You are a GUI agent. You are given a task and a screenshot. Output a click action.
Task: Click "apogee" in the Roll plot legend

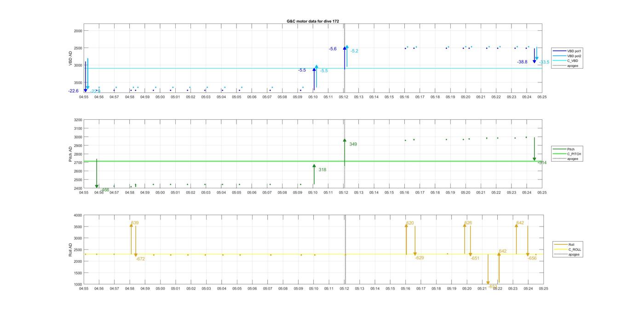pyautogui.click(x=568, y=254)
